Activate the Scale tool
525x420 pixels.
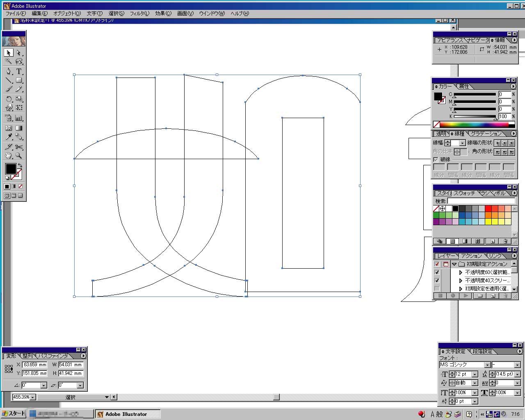tap(19, 99)
